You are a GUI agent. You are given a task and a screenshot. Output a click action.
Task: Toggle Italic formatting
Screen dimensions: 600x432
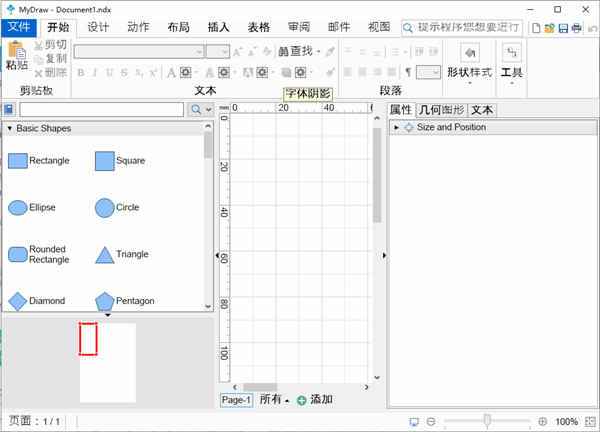click(x=95, y=72)
